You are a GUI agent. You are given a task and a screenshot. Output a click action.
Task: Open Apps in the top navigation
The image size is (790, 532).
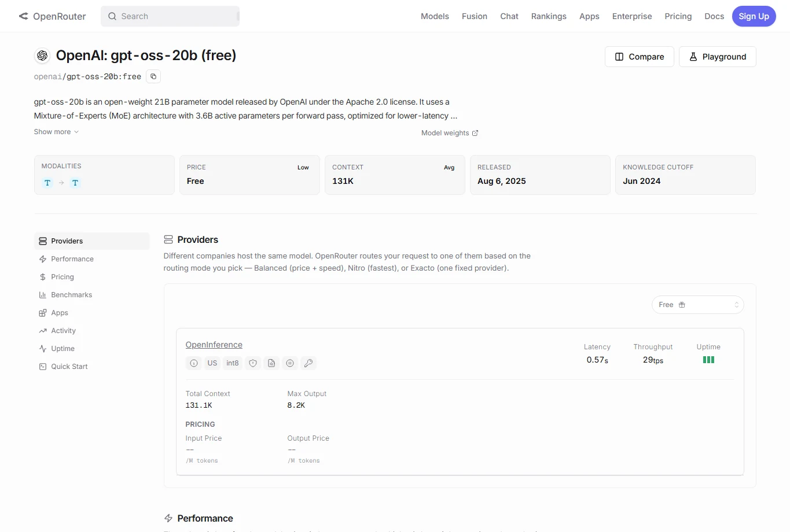click(589, 16)
